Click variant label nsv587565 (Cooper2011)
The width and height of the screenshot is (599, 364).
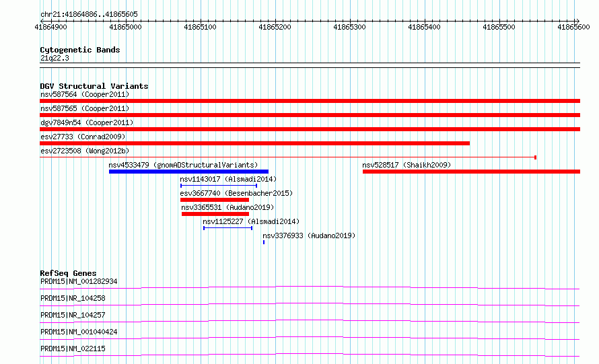coord(85,108)
